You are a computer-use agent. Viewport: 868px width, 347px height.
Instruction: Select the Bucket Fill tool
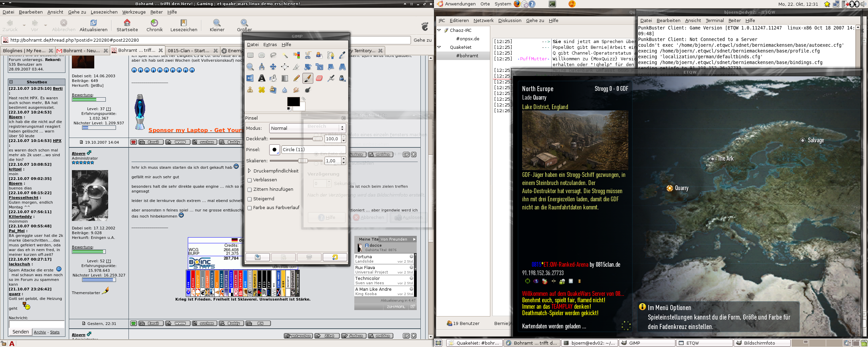click(x=273, y=78)
